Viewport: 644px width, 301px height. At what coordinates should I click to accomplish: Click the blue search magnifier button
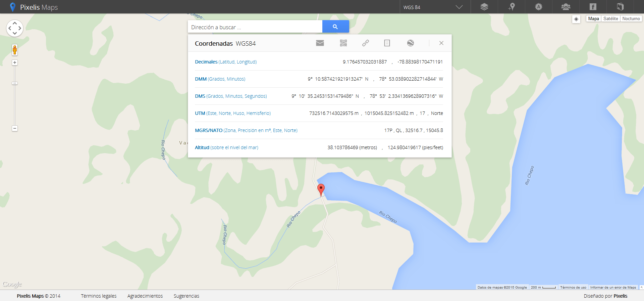click(335, 27)
